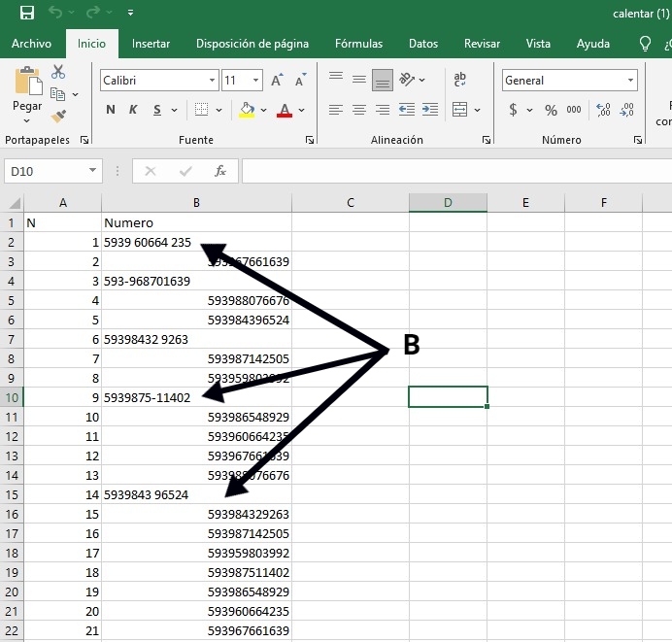Click the Redo arrow icon
Screen dimensions: 672x642
(93, 12)
